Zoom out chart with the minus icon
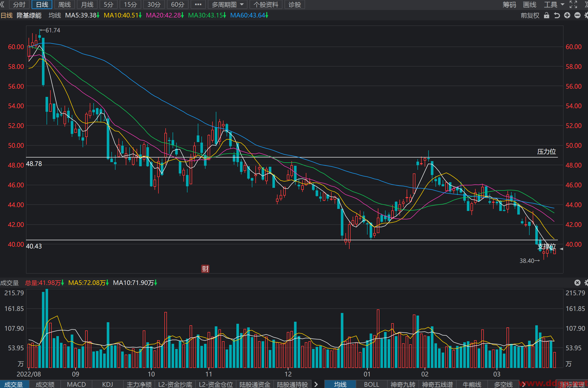The image size is (588, 388). 577,15
